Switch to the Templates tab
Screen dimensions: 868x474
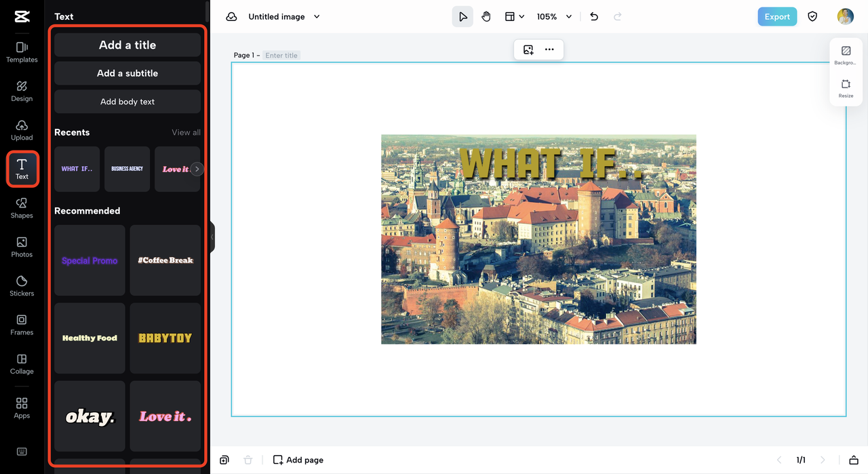pos(22,52)
